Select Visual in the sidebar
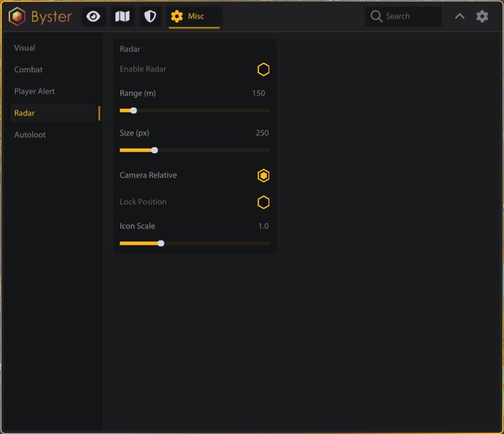Viewport: 504px width, 434px height. [x=24, y=48]
